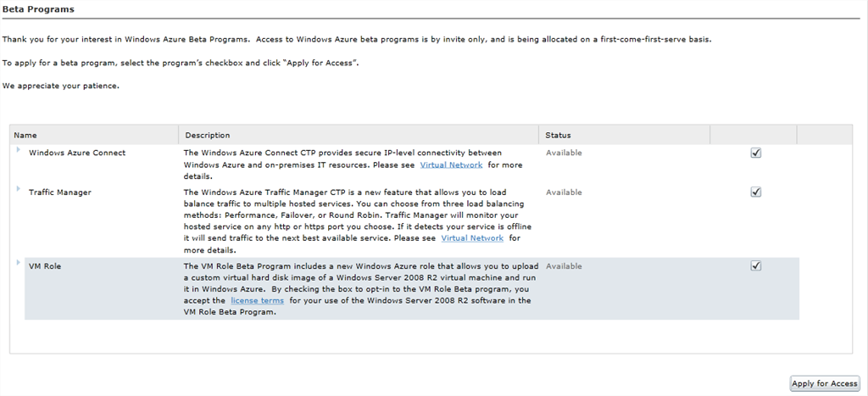868x396 pixels.
Task: Toggle the Windows Azure Connect checkbox
Action: click(x=755, y=153)
